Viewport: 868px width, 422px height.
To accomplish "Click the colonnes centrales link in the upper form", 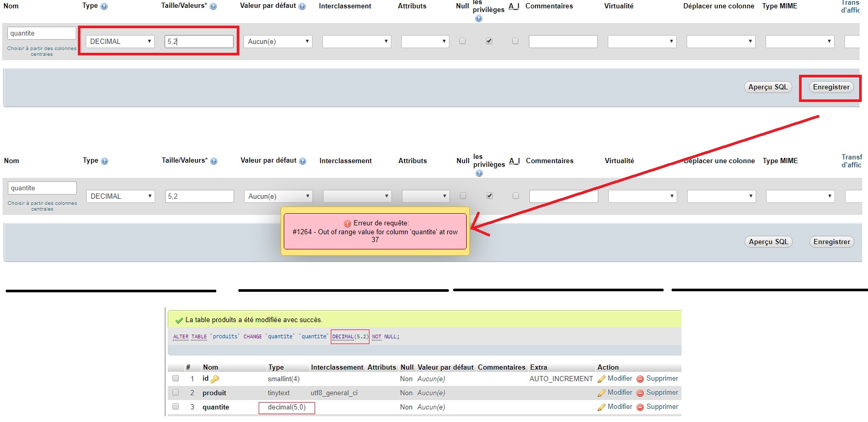I will pos(42,51).
